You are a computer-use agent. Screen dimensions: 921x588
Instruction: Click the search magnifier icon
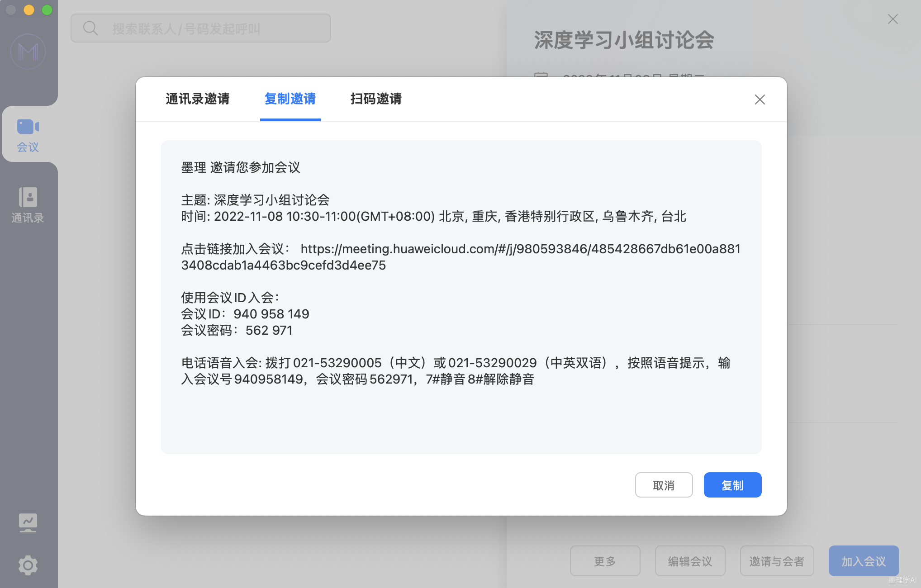90,28
